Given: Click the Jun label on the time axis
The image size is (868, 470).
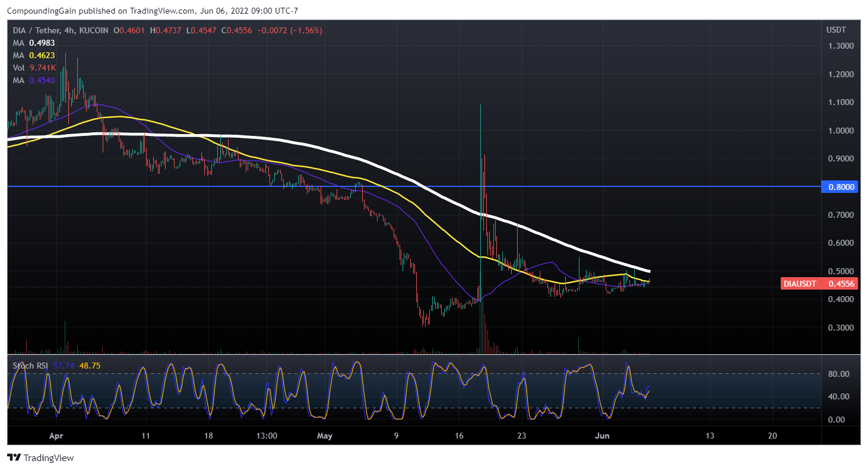Looking at the screenshot, I should 603,435.
